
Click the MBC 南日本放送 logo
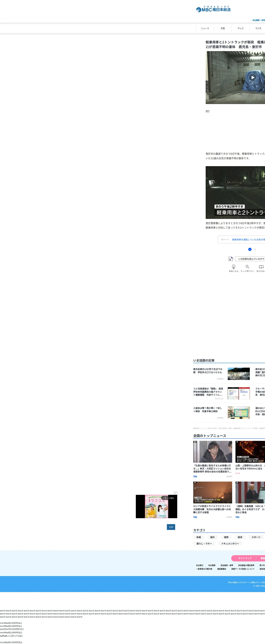pos(213,9)
